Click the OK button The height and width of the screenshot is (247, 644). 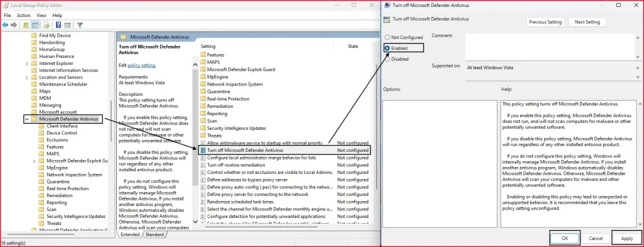click(x=565, y=238)
